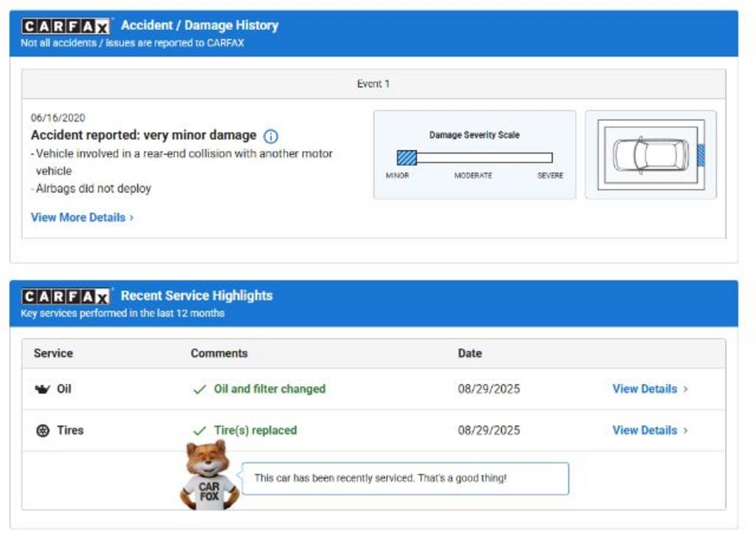
Task: Click the Oil row date 08/29/2025
Action: pos(489,389)
